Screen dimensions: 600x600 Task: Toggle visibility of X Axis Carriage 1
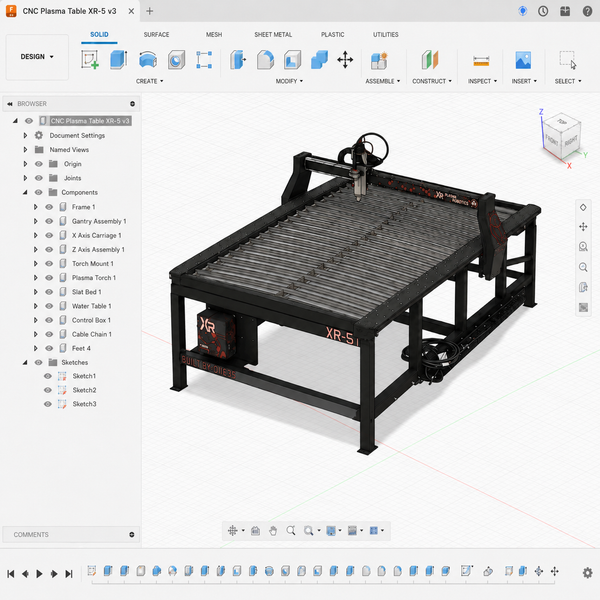(x=49, y=235)
